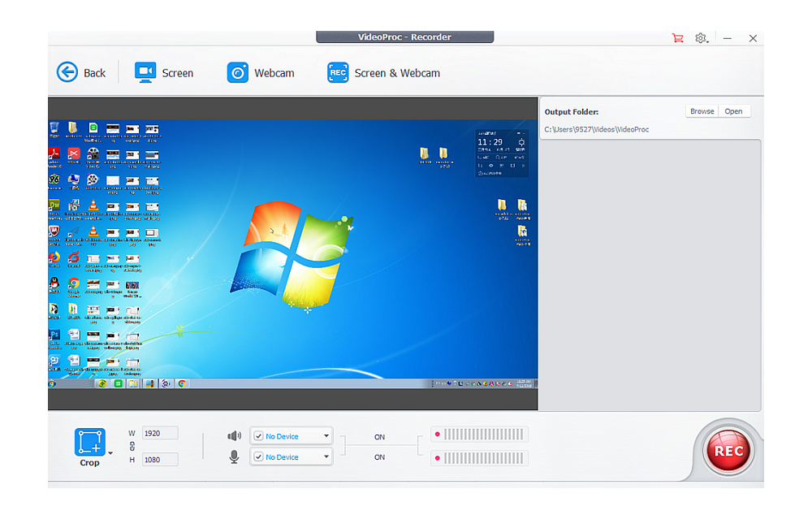Toggle the upper ON audio switch
The width and height of the screenshot is (812, 519).
[379, 437]
